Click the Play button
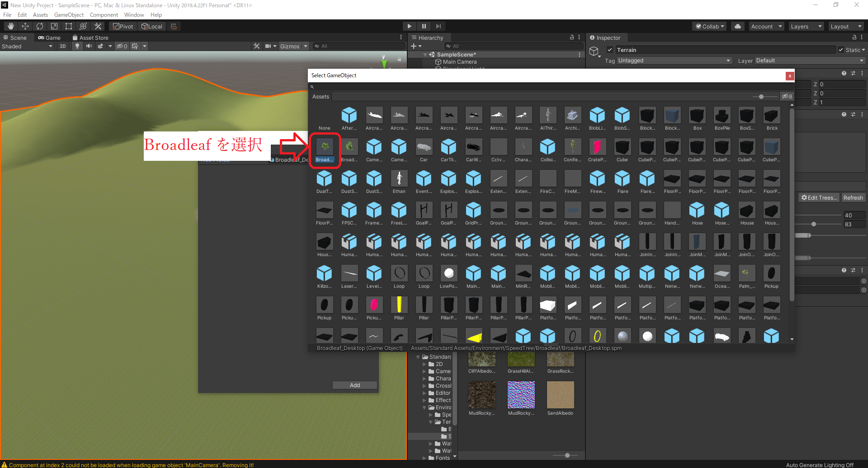 point(409,26)
